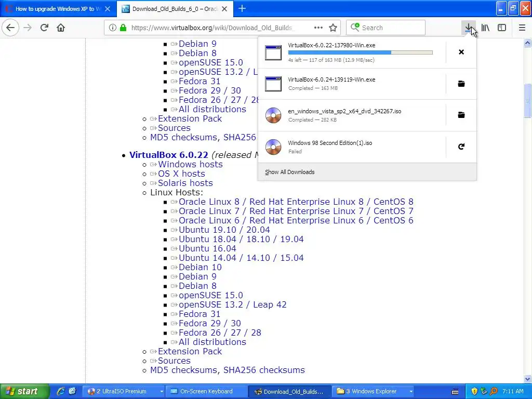Go back with the browser back arrow
532x399 pixels.
pyautogui.click(x=10, y=28)
